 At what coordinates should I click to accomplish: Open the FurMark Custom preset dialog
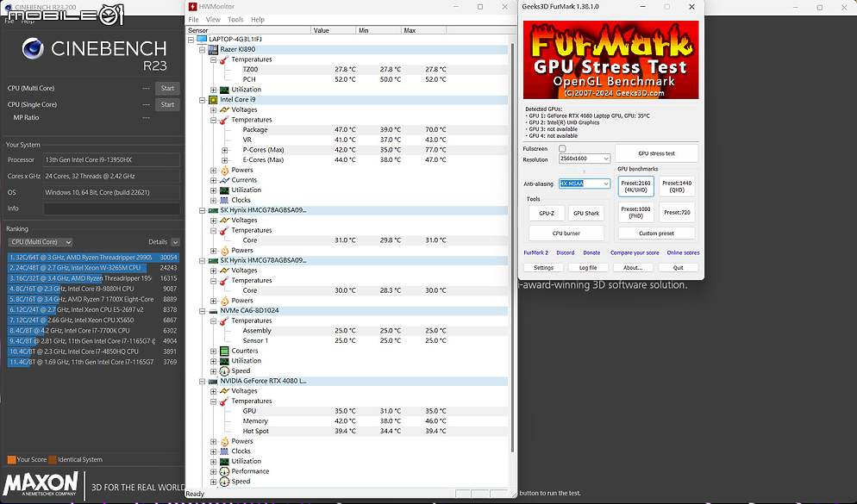tap(656, 233)
